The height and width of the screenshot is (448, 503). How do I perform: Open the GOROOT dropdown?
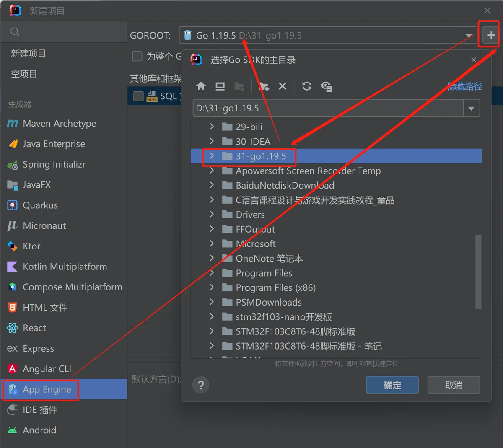[468, 36]
